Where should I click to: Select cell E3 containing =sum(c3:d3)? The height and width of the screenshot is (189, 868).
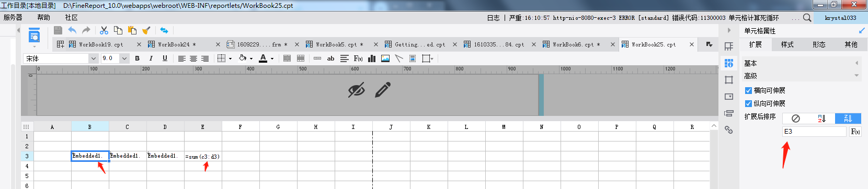pyautogui.click(x=203, y=156)
